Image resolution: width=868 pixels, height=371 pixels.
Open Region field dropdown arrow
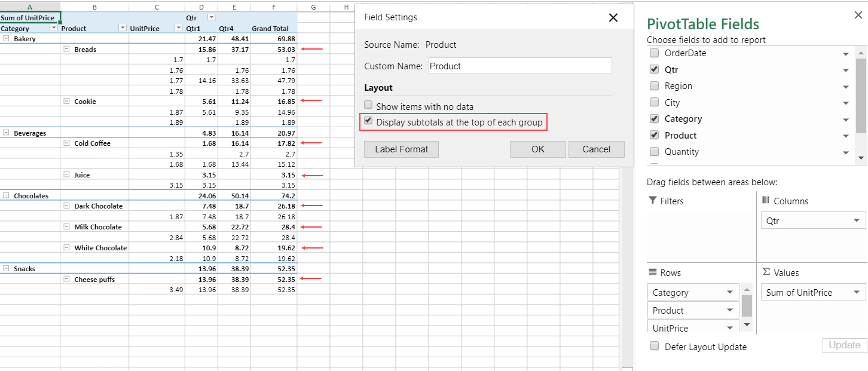pos(846,87)
